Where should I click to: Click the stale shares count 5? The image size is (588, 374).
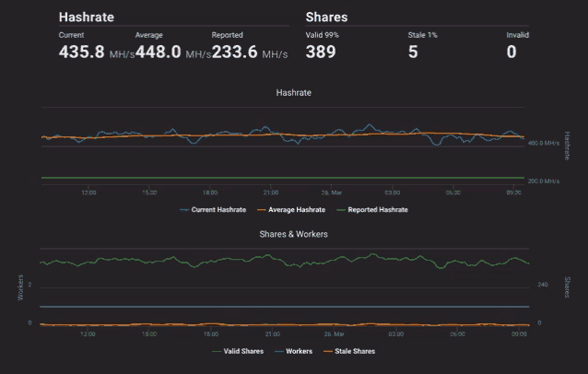(413, 53)
